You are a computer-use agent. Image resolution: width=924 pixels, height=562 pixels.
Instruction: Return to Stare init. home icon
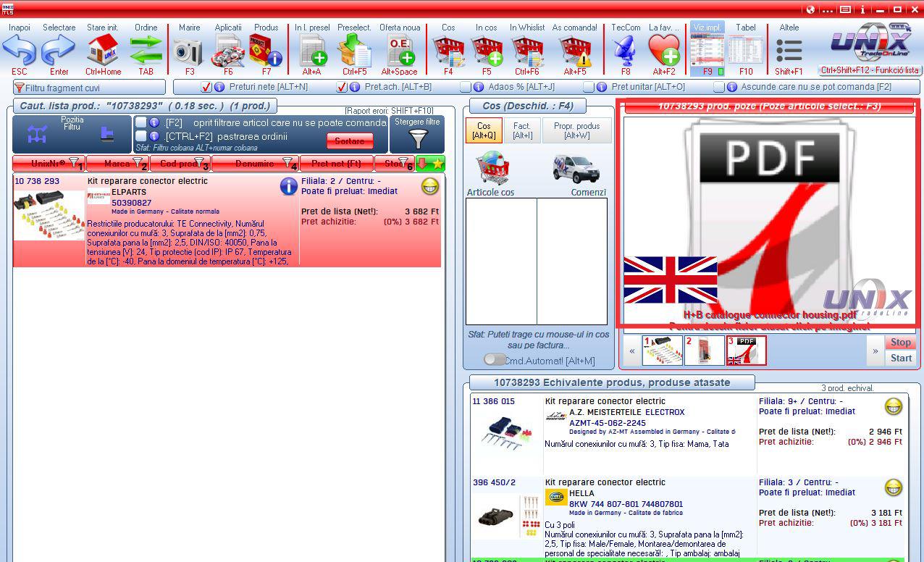pos(103,50)
